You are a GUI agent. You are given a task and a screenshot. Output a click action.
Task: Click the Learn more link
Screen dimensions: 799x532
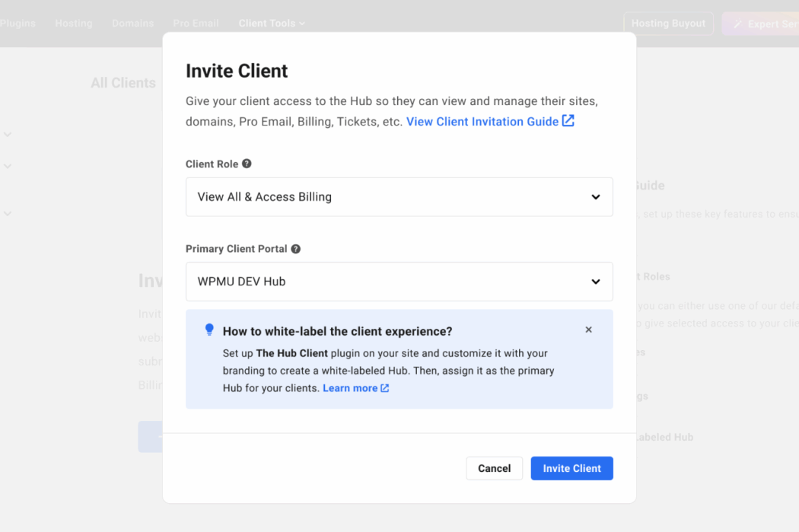click(x=350, y=388)
